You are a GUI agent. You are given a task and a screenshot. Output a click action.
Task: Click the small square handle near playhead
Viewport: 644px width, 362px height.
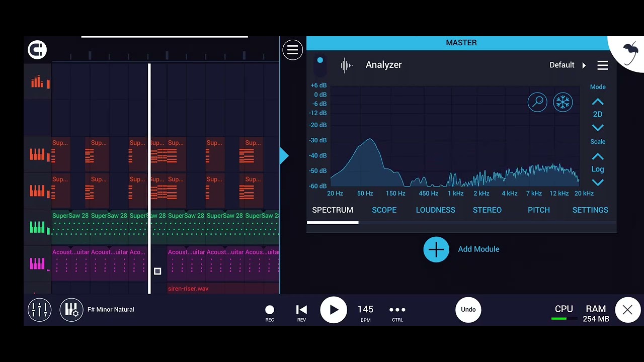pos(157,271)
